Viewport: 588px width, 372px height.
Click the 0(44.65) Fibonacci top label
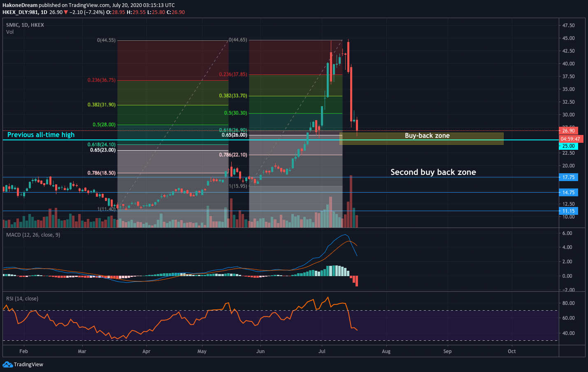click(x=238, y=40)
